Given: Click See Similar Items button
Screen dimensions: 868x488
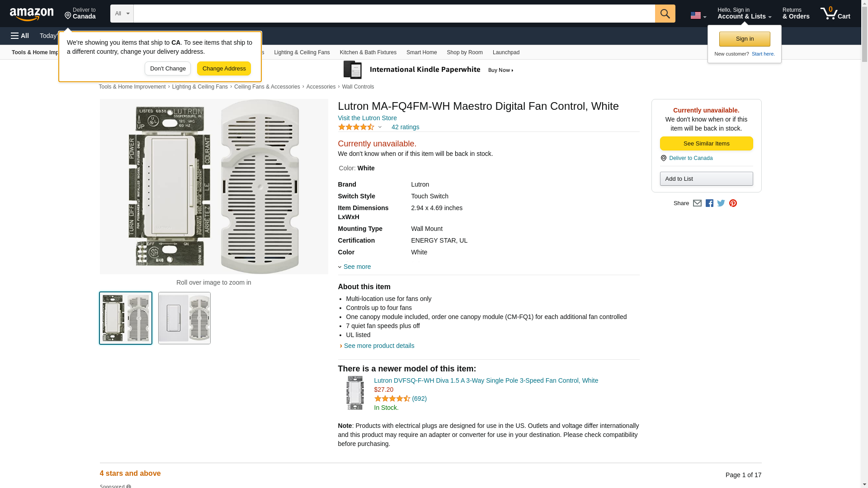Looking at the screenshot, I should point(706,144).
